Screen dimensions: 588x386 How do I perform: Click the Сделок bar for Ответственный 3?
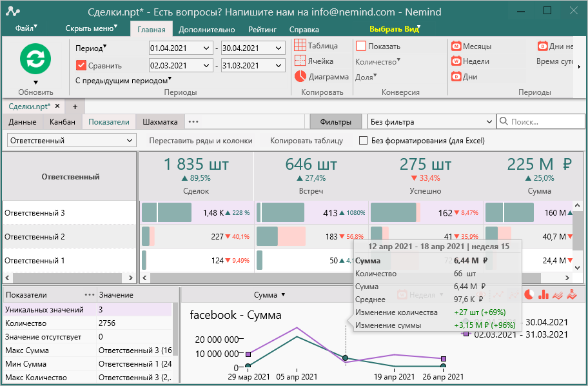(166, 212)
